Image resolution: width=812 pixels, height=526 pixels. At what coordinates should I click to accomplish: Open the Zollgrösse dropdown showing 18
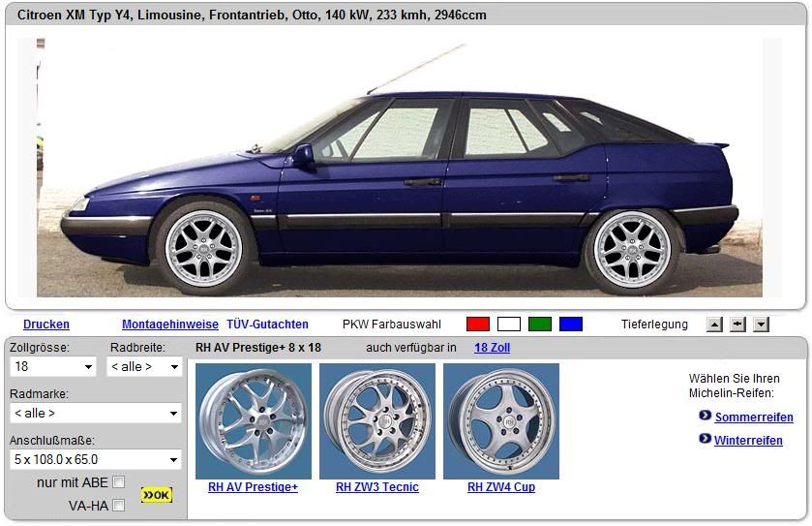pyautogui.click(x=53, y=366)
